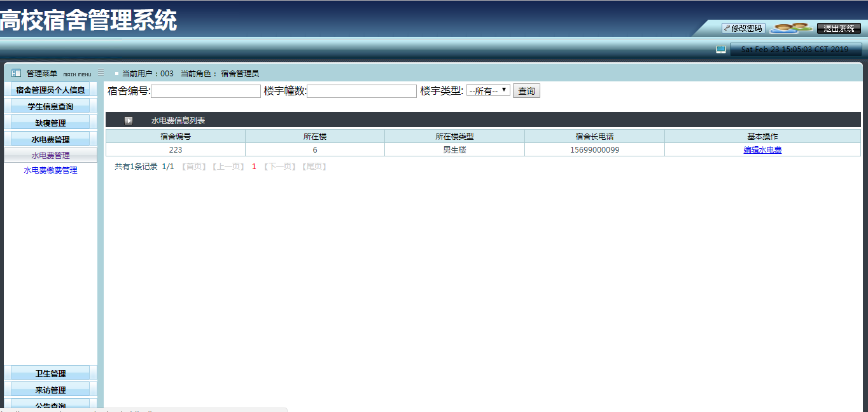Go to 下一页 next page link
The height and width of the screenshot is (412, 868).
[280, 167]
